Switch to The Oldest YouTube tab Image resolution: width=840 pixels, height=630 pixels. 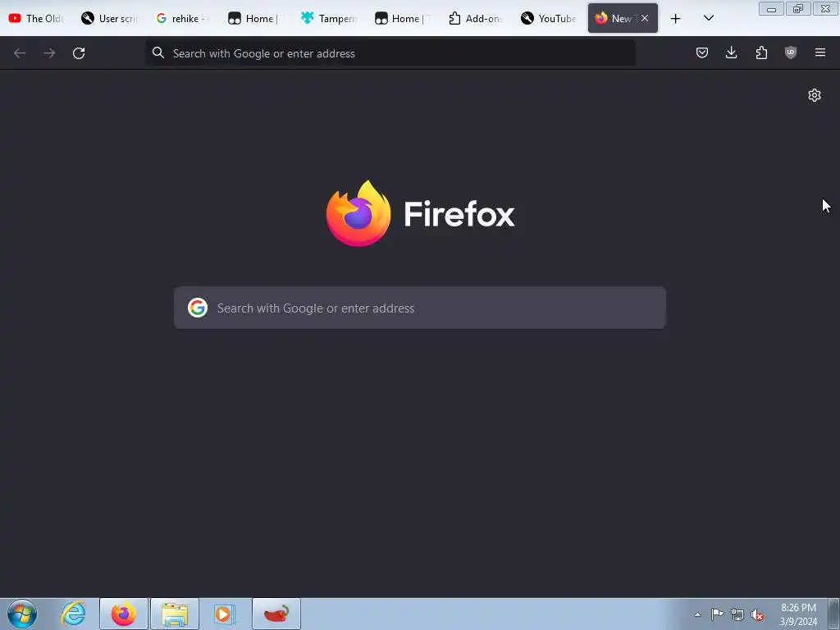[x=36, y=18]
